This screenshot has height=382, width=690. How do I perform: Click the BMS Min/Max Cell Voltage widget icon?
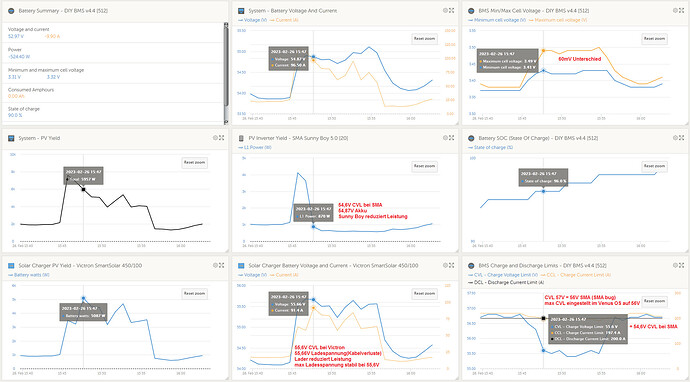(x=471, y=11)
